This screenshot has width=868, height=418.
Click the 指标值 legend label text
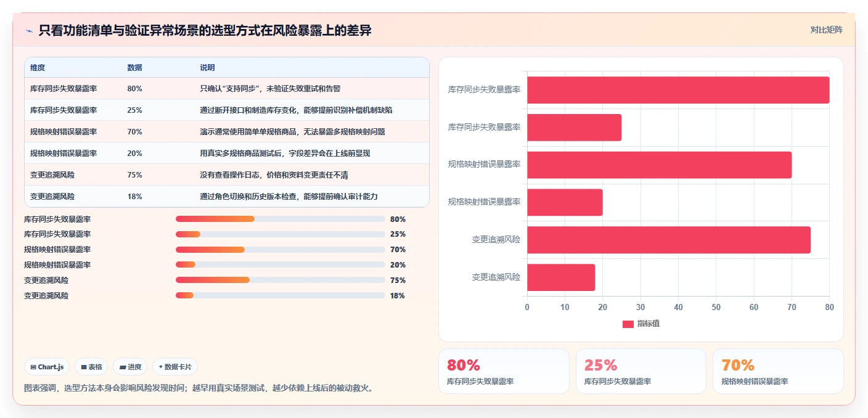tap(648, 324)
